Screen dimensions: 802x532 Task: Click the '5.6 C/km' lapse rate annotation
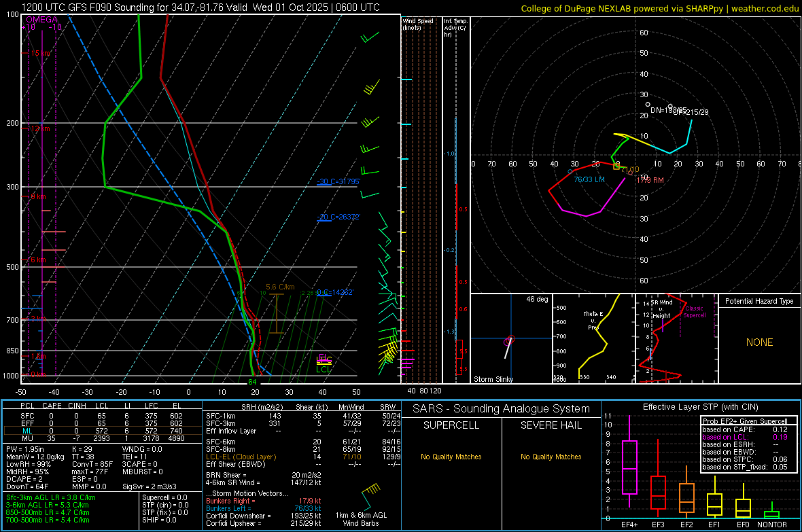pyautogui.click(x=280, y=287)
